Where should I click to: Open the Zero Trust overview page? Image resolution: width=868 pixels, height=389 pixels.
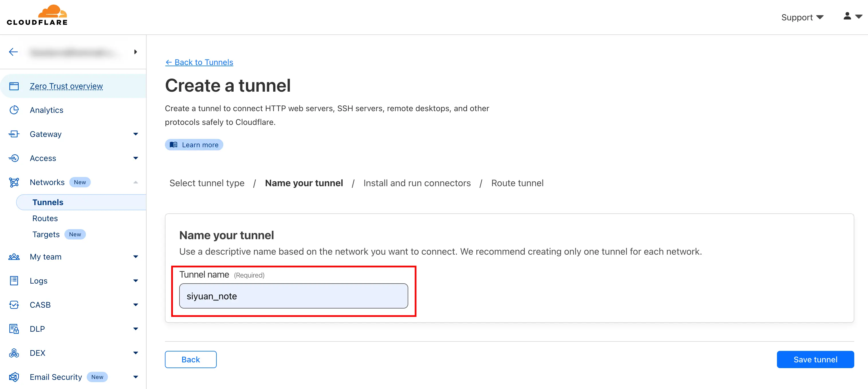tap(66, 86)
